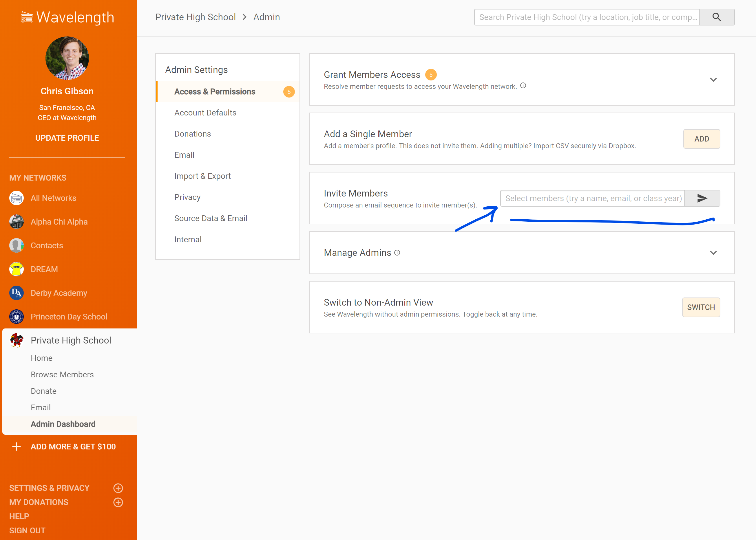Click Chris Gibson's profile photo
The width and height of the screenshot is (756, 540).
(67, 58)
